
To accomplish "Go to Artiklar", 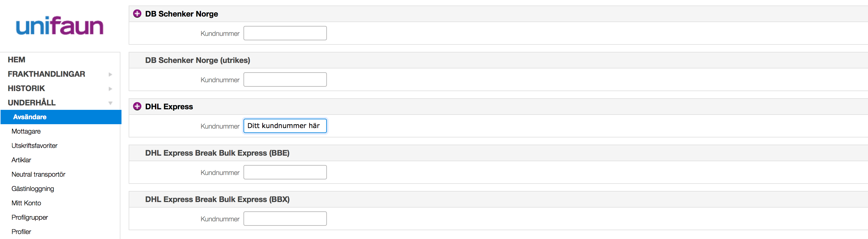I will pyautogui.click(x=21, y=160).
